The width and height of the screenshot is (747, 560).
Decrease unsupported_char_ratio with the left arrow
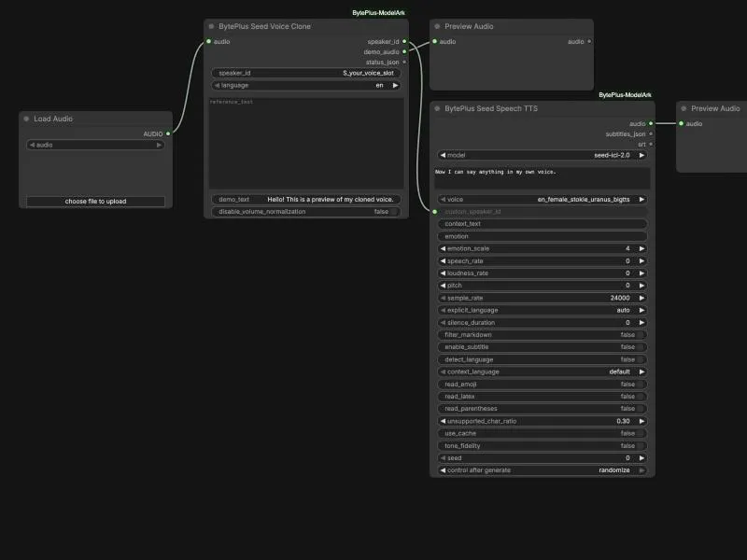443,421
